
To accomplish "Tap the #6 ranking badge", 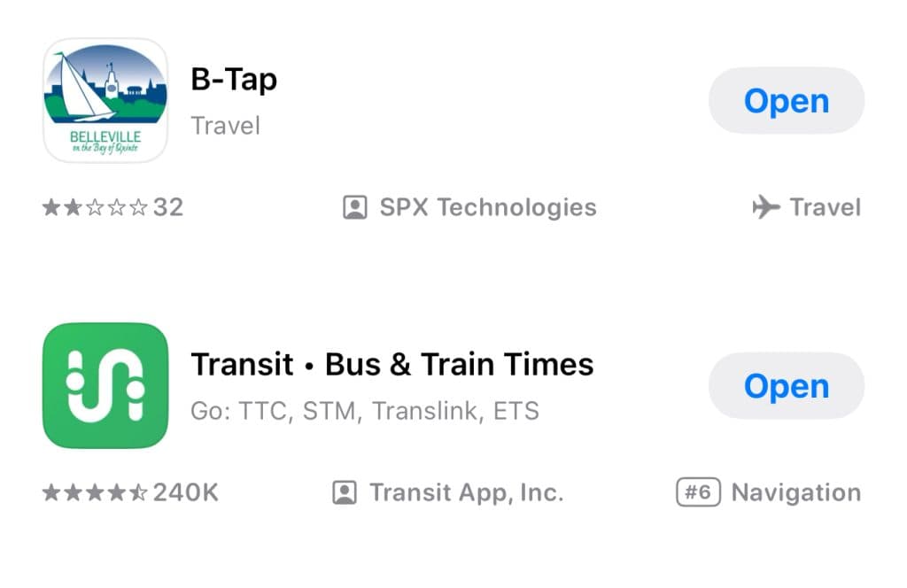I will pos(698,492).
